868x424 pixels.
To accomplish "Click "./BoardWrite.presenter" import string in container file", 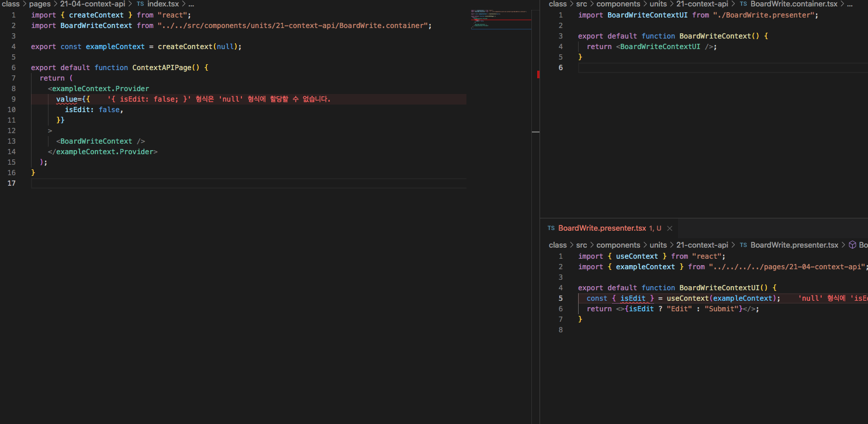I will pos(763,15).
